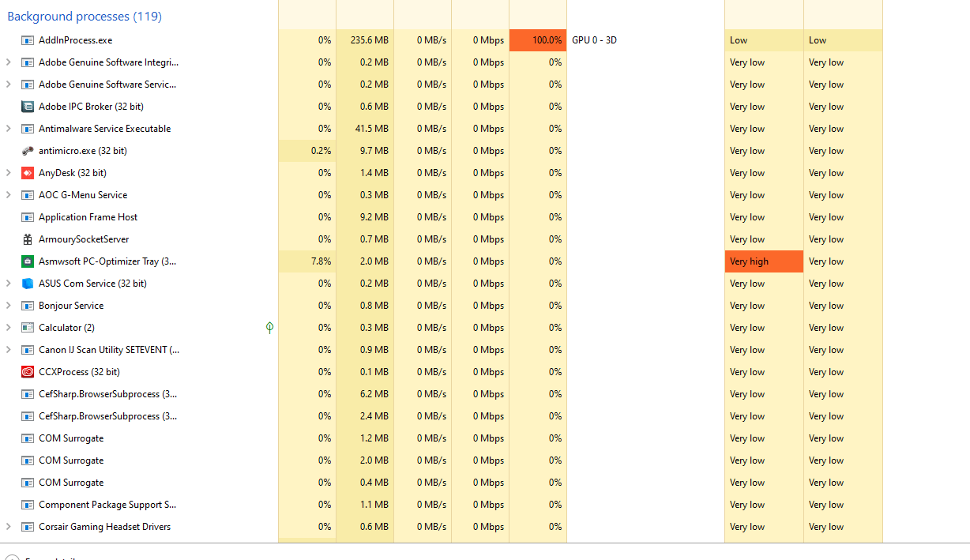Click icon of CefSharp.BrowserSubprocess using 2.4 MB

click(28, 416)
